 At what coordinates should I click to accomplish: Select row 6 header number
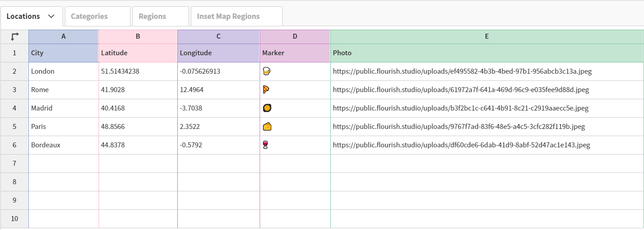tap(14, 145)
